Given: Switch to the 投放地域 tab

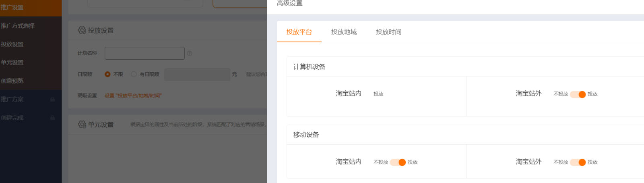Looking at the screenshot, I should tap(344, 32).
